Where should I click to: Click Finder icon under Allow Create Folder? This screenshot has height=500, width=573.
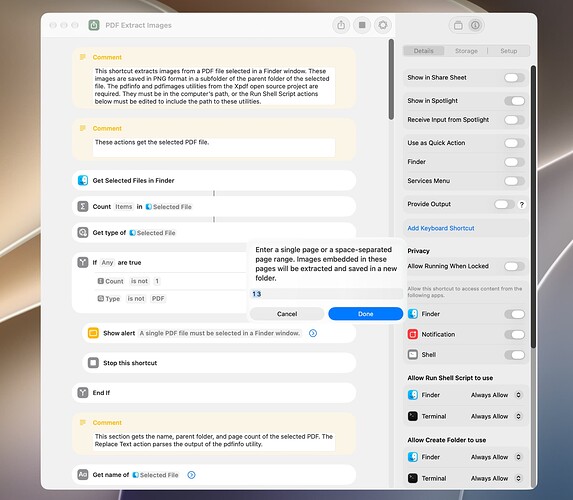(x=413, y=457)
